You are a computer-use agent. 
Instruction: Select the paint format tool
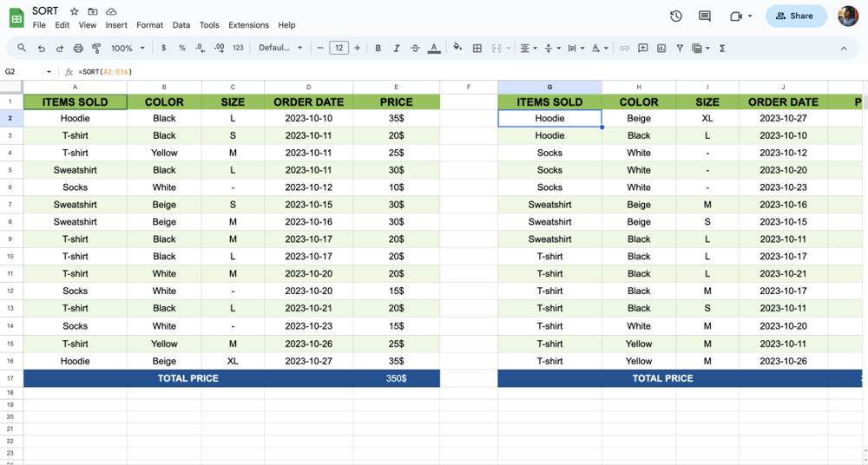[96, 49]
